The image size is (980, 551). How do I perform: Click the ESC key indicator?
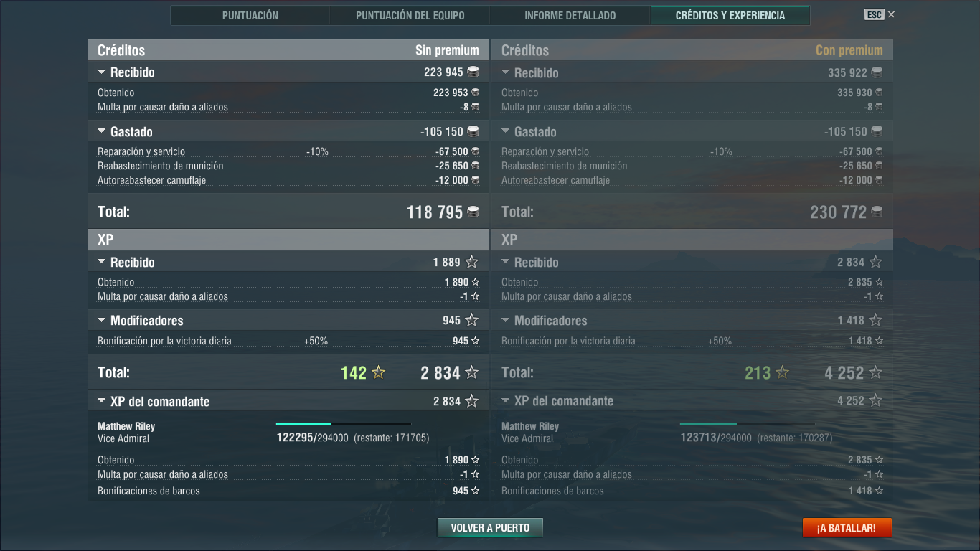coord(875,14)
